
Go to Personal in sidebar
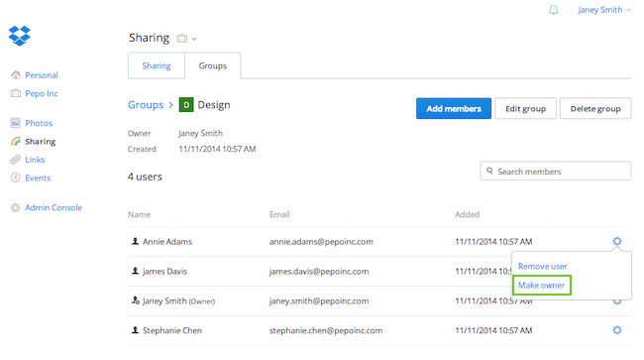42,75
